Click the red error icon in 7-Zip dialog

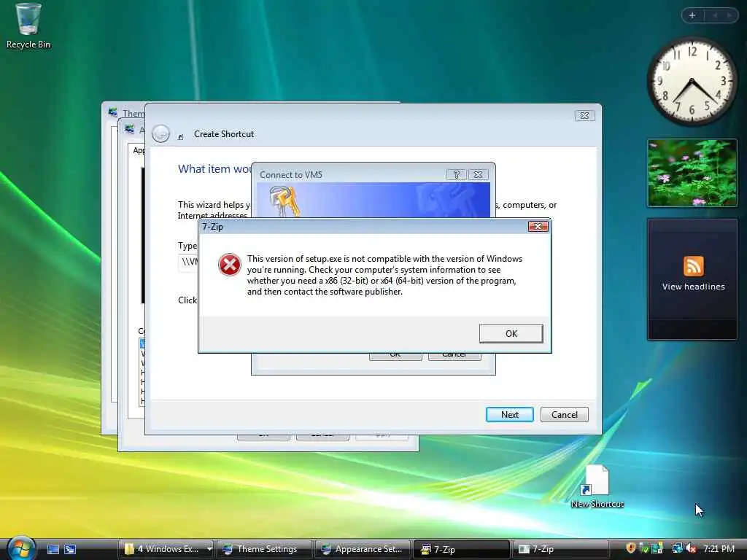230,264
